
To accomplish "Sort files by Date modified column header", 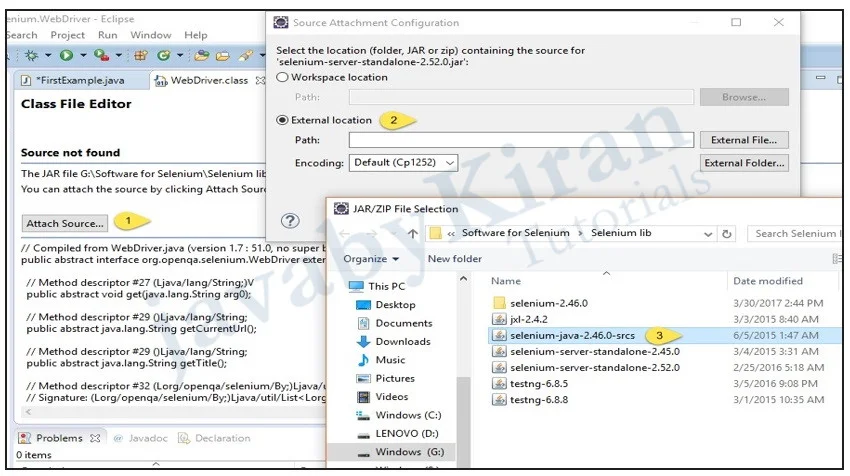I will (768, 281).
